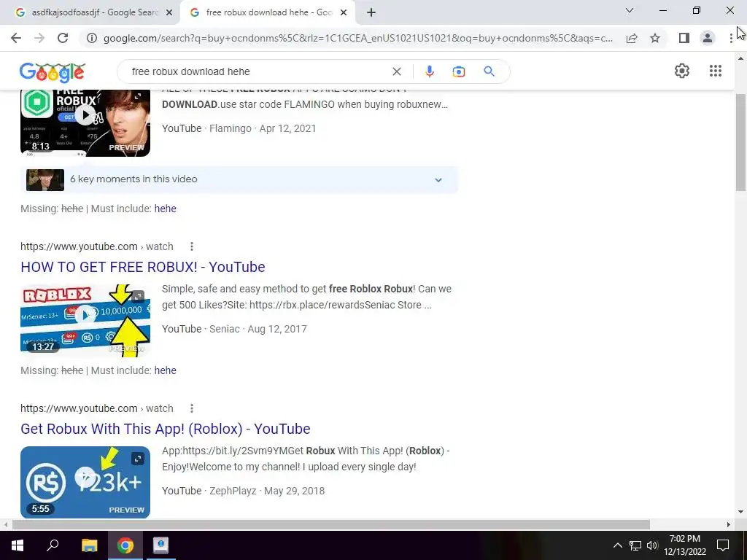Click scroll down arrow on vertical scrollbar
The width and height of the screenshot is (747, 560).
tap(740, 512)
